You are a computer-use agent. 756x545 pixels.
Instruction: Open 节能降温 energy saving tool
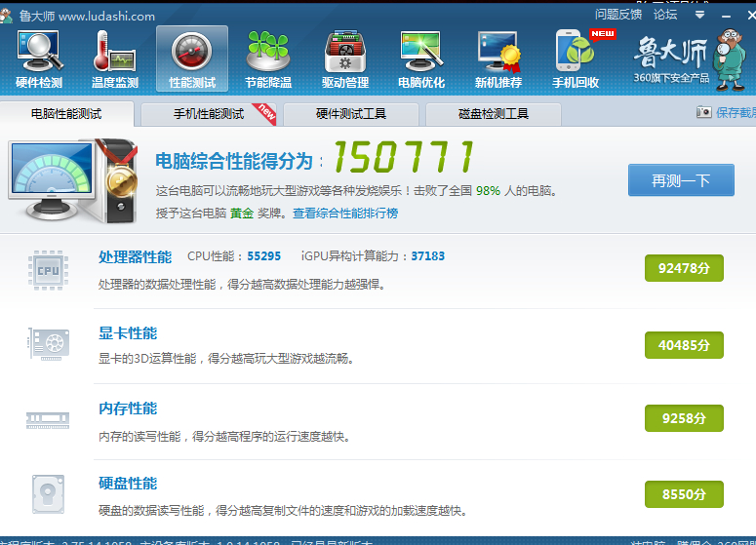click(x=268, y=59)
